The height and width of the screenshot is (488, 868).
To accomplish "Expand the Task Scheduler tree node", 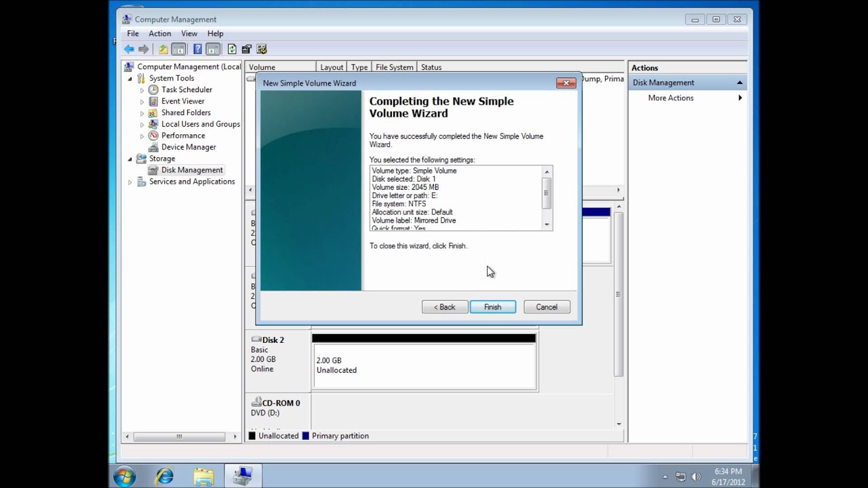I will [x=142, y=90].
